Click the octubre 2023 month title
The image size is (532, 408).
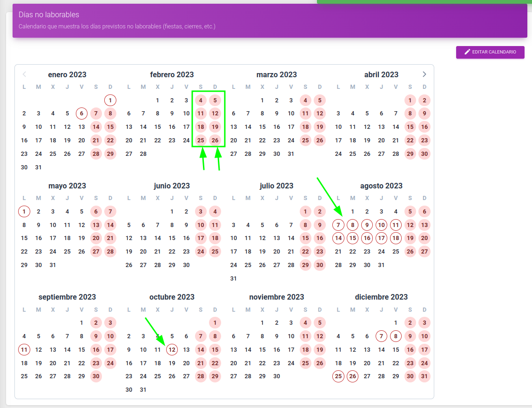tap(172, 297)
